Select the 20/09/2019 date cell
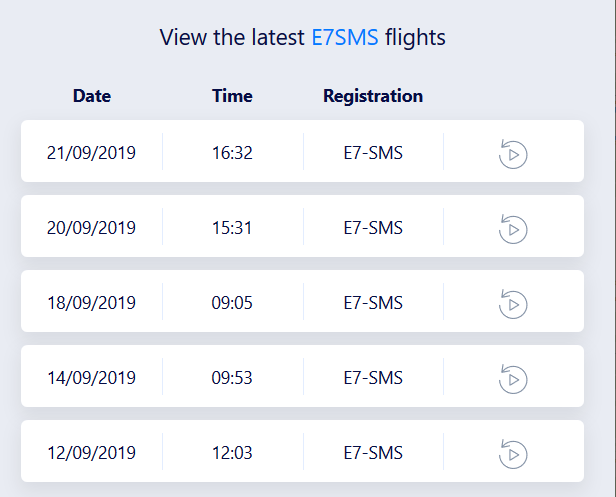This screenshot has height=497, width=616. click(x=92, y=228)
